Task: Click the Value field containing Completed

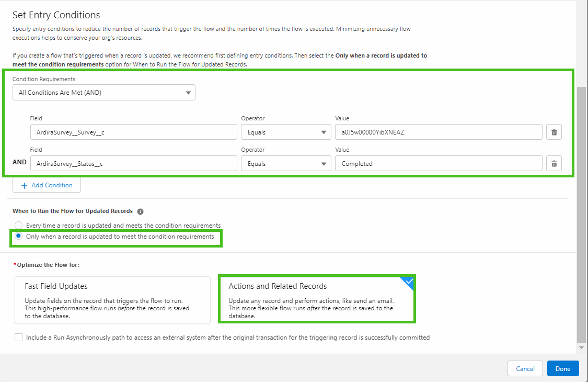Action: pyautogui.click(x=439, y=163)
